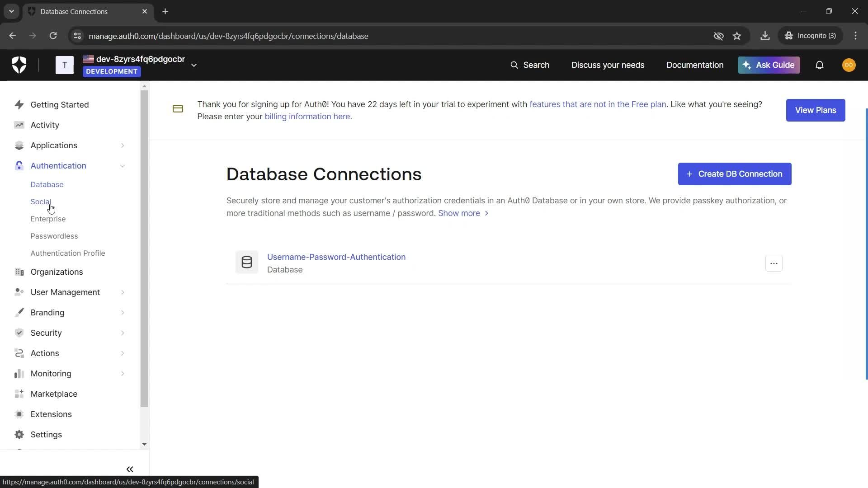Go to Getting Started
The image size is (868, 488).
[60, 105]
